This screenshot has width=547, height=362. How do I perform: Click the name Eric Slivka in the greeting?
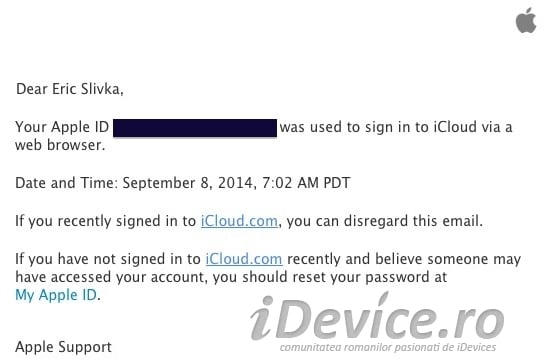point(86,89)
